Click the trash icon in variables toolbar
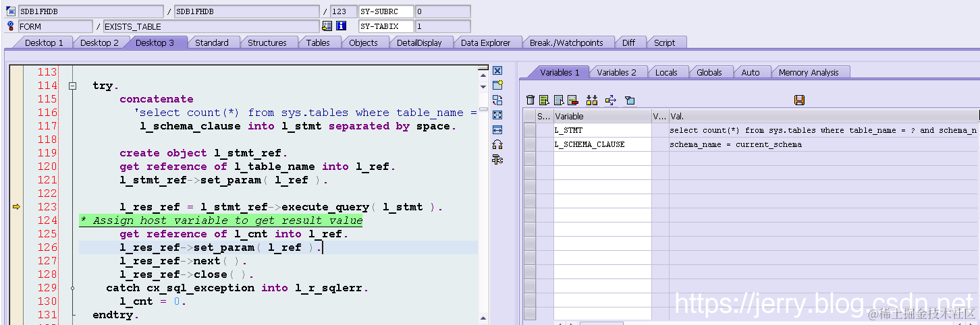 [530, 100]
